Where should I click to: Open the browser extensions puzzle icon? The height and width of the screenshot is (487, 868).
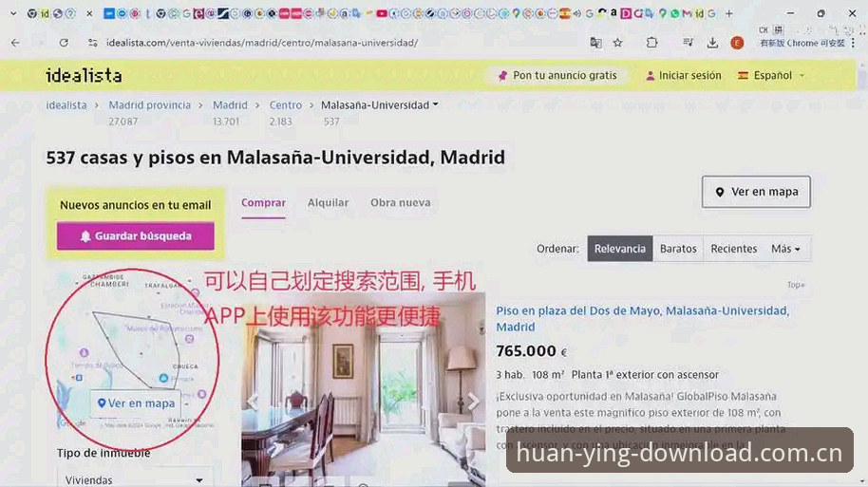pyautogui.click(x=652, y=43)
